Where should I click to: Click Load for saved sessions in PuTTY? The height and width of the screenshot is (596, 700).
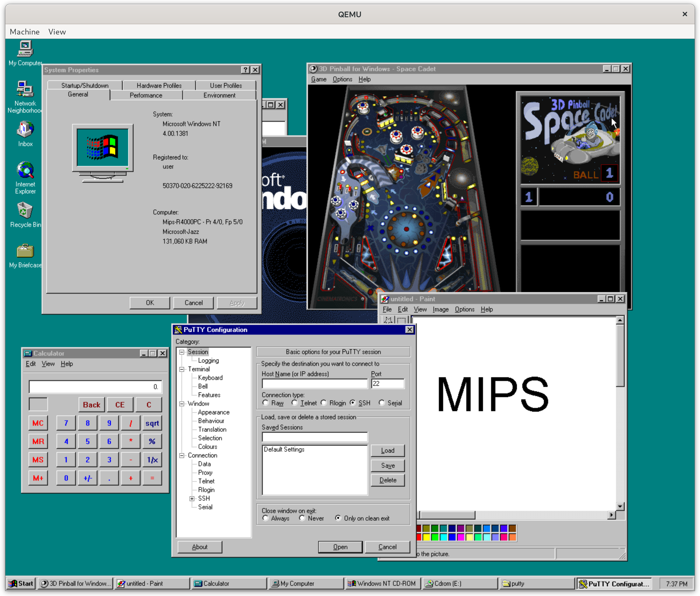pyautogui.click(x=388, y=451)
